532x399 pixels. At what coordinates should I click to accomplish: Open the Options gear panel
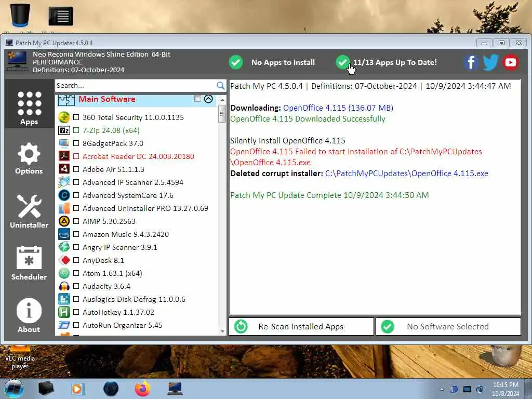coord(29,158)
